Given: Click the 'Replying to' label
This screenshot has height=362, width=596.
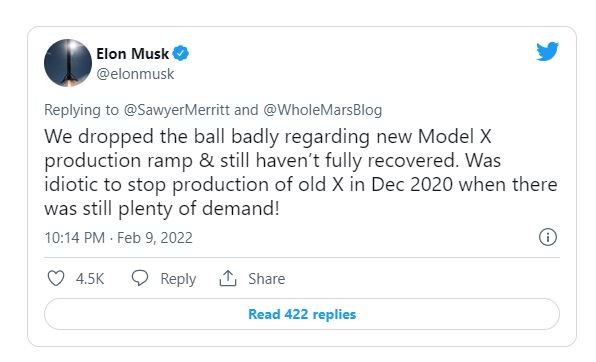Looking at the screenshot, I should (x=81, y=110).
